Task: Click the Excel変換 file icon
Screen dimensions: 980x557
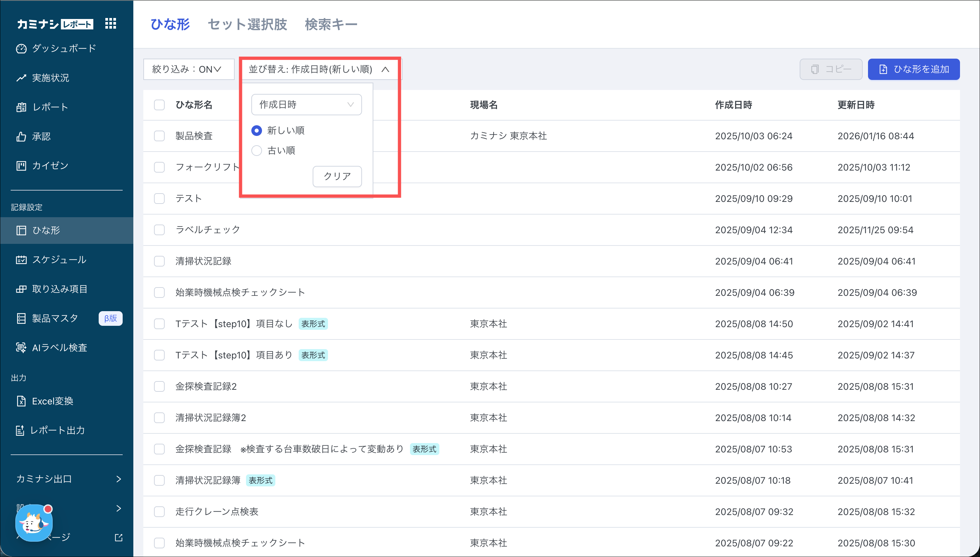Action: [21, 401]
